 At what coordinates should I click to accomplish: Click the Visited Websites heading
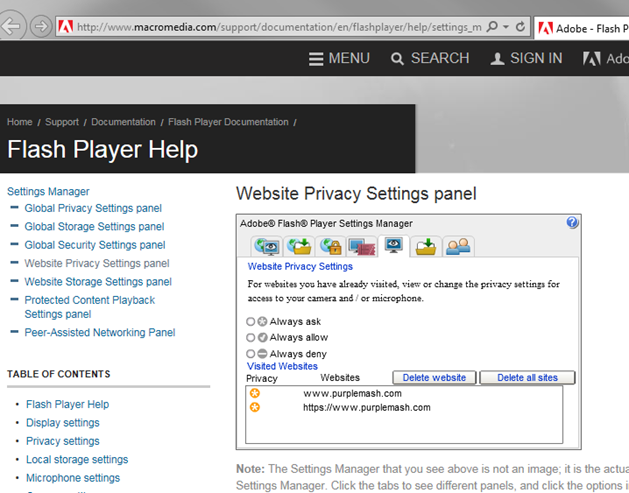tap(282, 366)
